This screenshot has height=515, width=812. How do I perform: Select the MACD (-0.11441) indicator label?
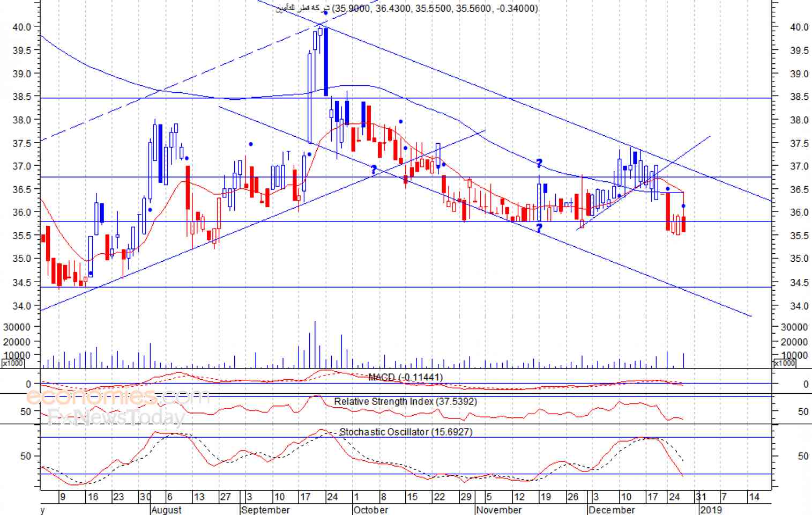coord(406,377)
